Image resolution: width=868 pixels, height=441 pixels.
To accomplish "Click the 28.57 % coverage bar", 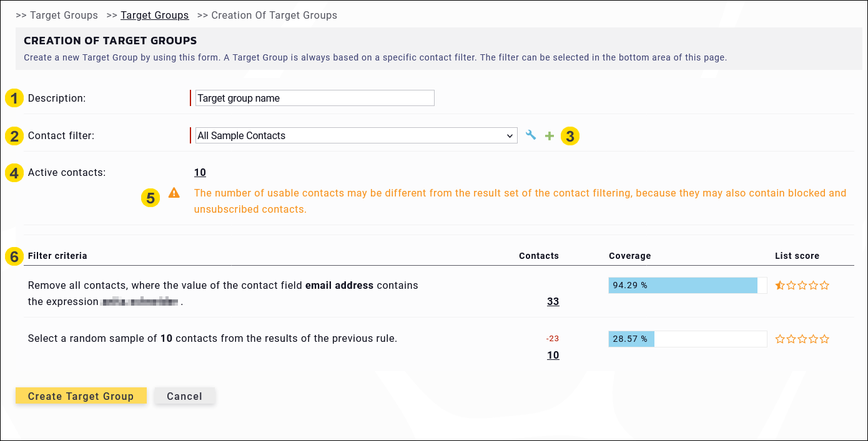I will (x=687, y=339).
